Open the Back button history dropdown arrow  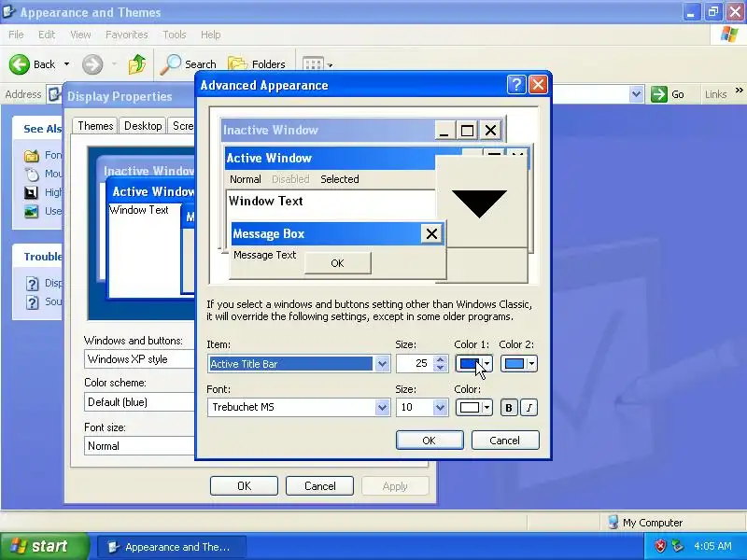pyautogui.click(x=66, y=64)
